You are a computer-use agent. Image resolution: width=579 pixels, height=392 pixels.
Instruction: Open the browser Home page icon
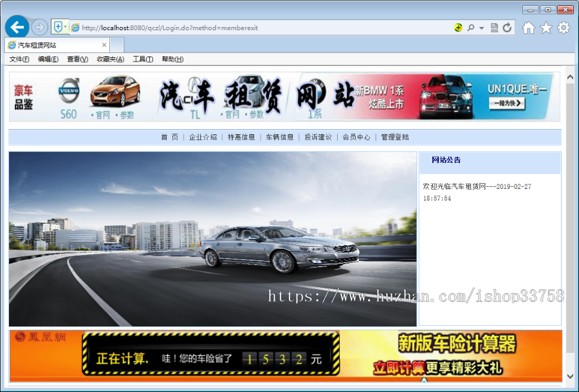pyautogui.click(x=528, y=28)
